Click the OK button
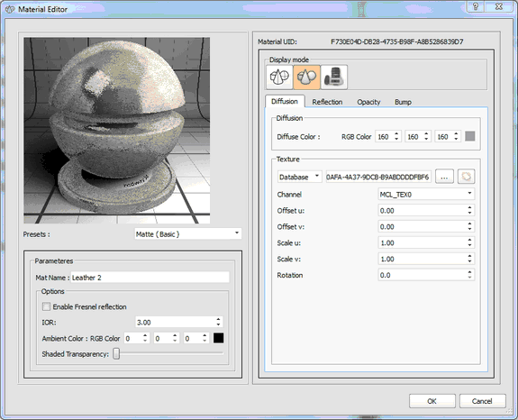Image resolution: width=518 pixels, height=420 pixels. pyautogui.click(x=432, y=401)
